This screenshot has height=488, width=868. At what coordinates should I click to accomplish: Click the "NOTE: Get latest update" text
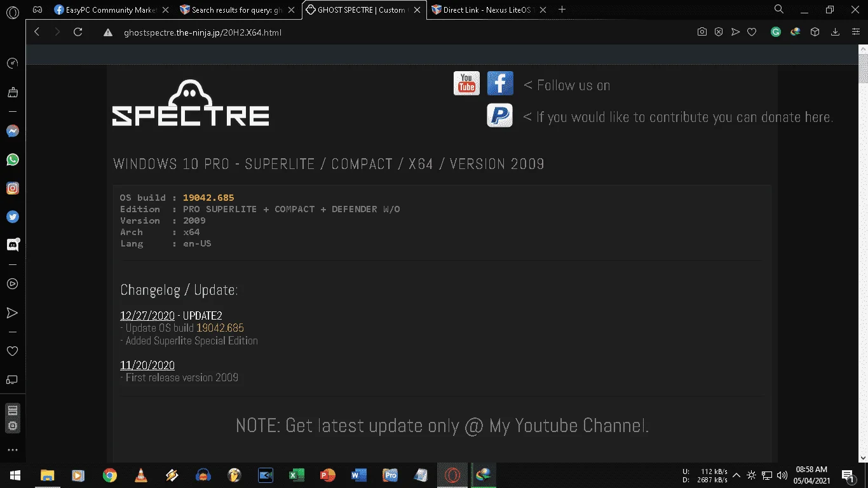click(x=442, y=425)
